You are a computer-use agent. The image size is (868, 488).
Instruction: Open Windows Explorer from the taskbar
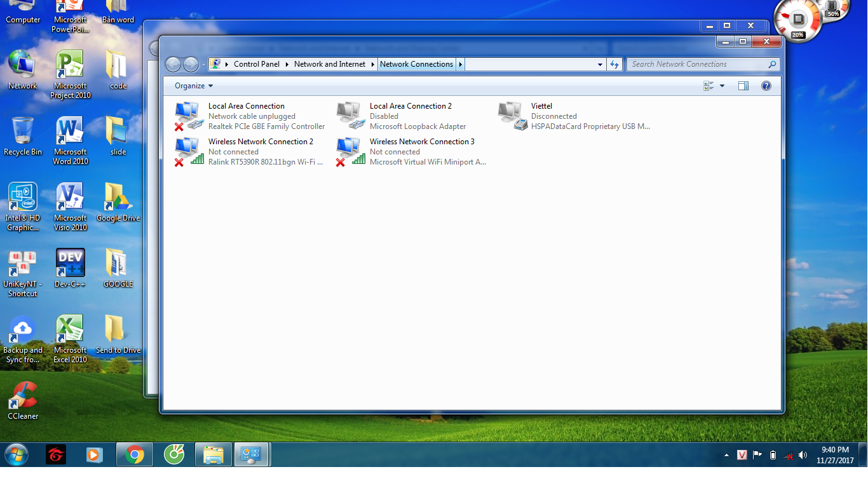click(x=213, y=455)
